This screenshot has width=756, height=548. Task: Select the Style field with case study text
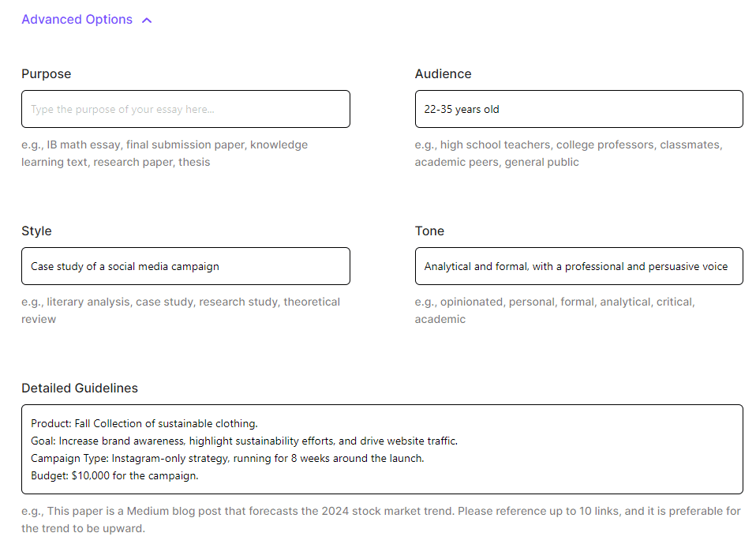coord(185,266)
